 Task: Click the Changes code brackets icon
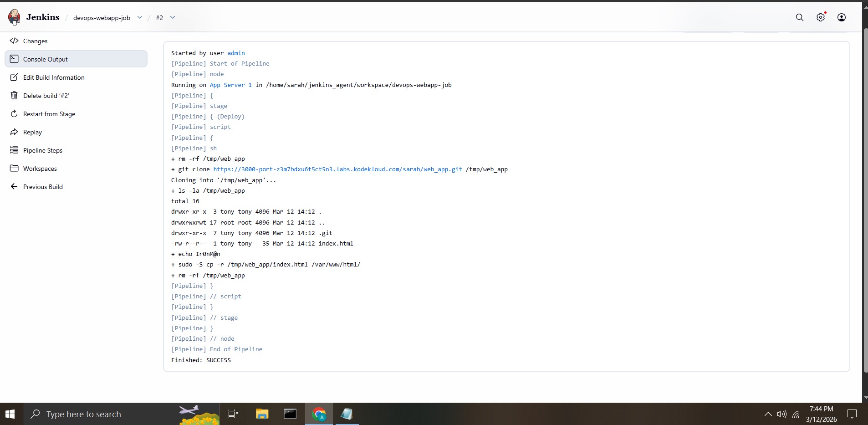click(x=14, y=41)
